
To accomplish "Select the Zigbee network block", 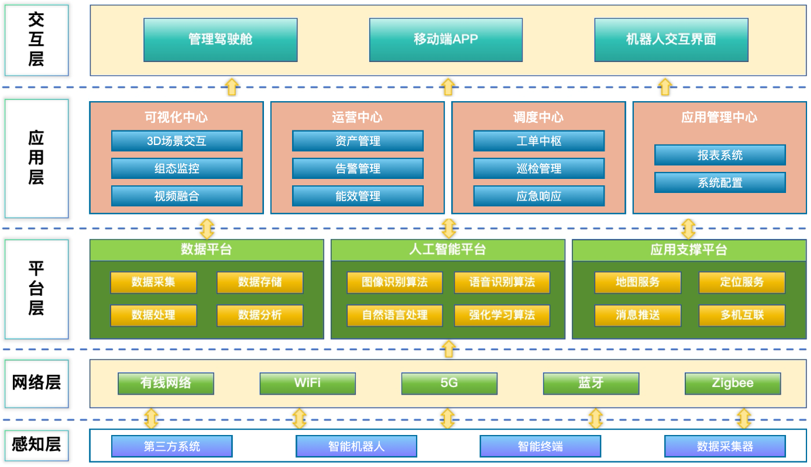I will coord(733,382).
